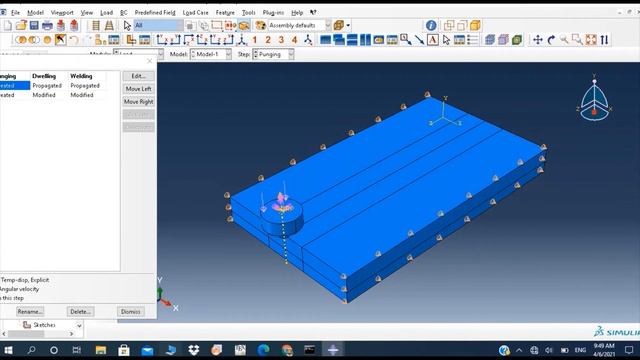The image size is (640, 360).
Task: Open the Predefined Field menu
Action: click(155, 13)
